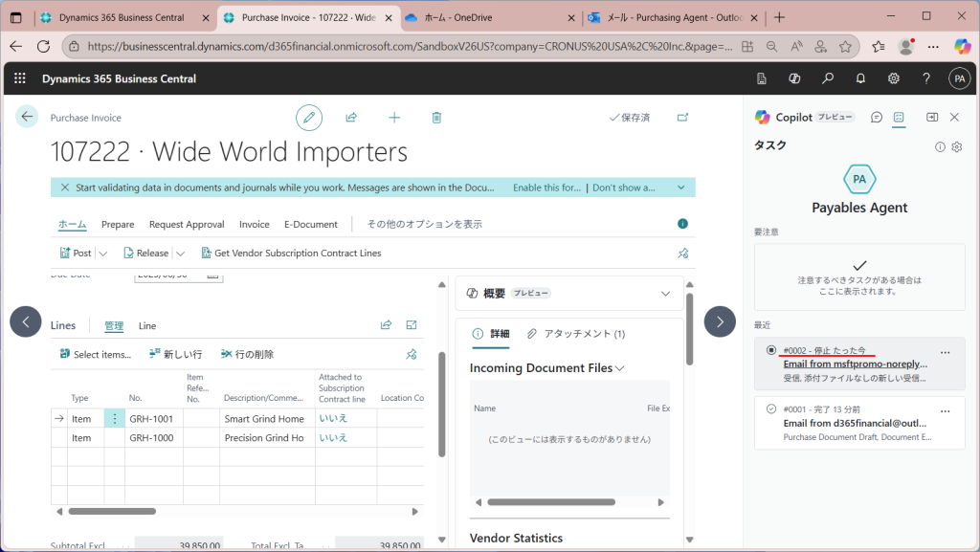Expand the Post dropdown arrow
This screenshot has height=552, width=980.
coord(103,254)
